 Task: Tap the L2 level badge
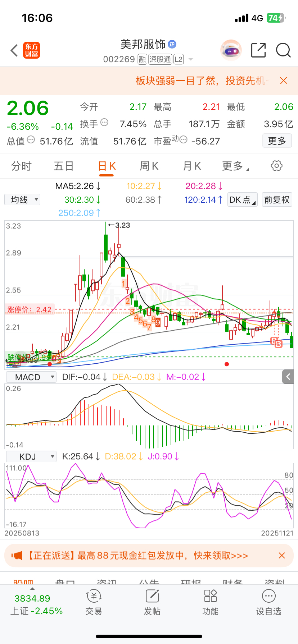[179, 59]
